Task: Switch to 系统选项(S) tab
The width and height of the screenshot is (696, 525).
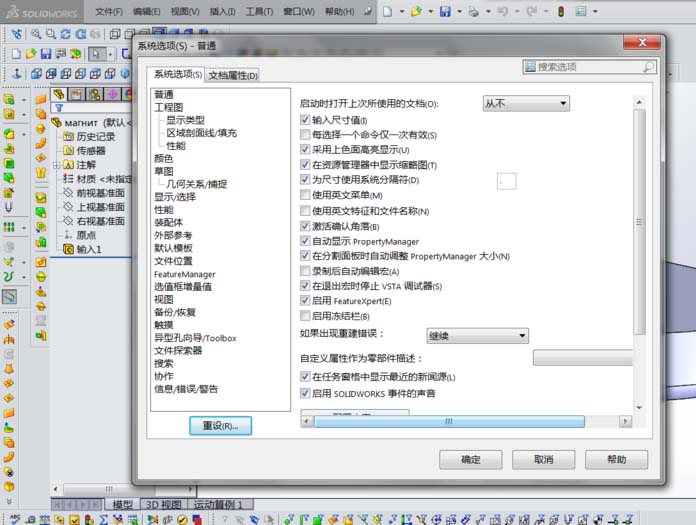Action: (x=178, y=74)
